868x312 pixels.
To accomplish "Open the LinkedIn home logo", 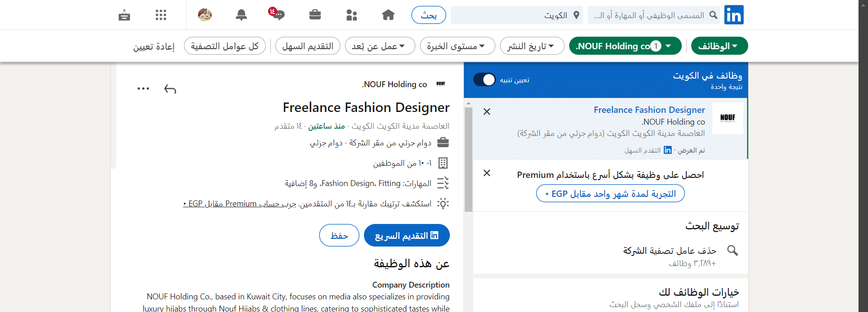I will coord(734,15).
